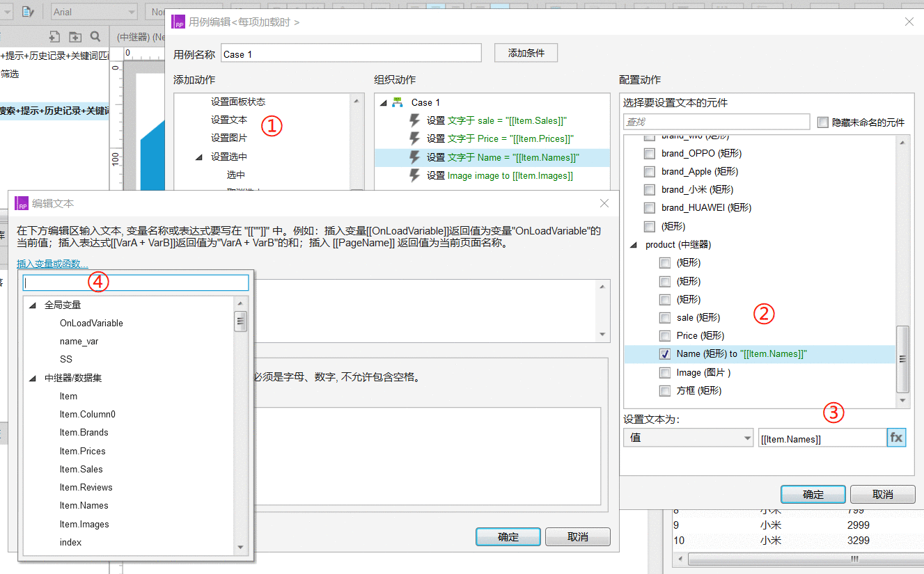Click the lightning icon of the Image action
924x574 pixels.
pos(414,175)
